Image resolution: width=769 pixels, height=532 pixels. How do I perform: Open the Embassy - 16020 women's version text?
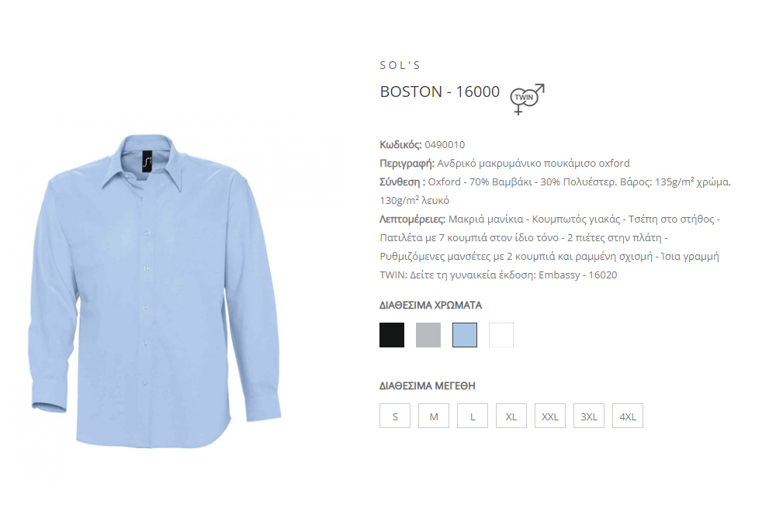coord(578,275)
